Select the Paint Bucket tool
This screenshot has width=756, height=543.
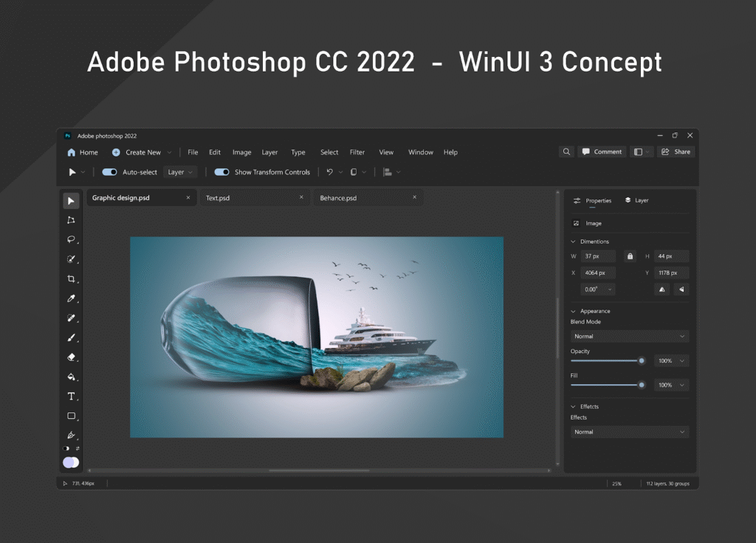click(71, 377)
